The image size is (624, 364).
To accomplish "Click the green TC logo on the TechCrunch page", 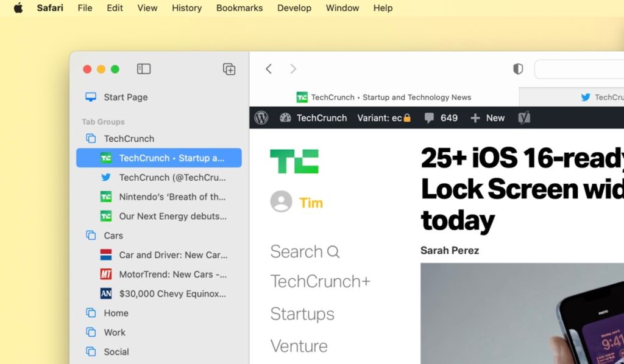I will point(294,160).
